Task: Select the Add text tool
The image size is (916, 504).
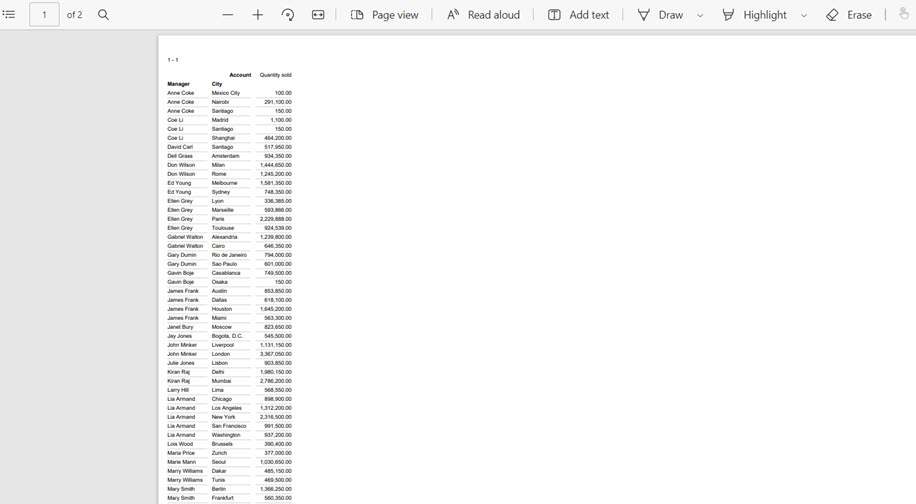Action: pos(578,15)
